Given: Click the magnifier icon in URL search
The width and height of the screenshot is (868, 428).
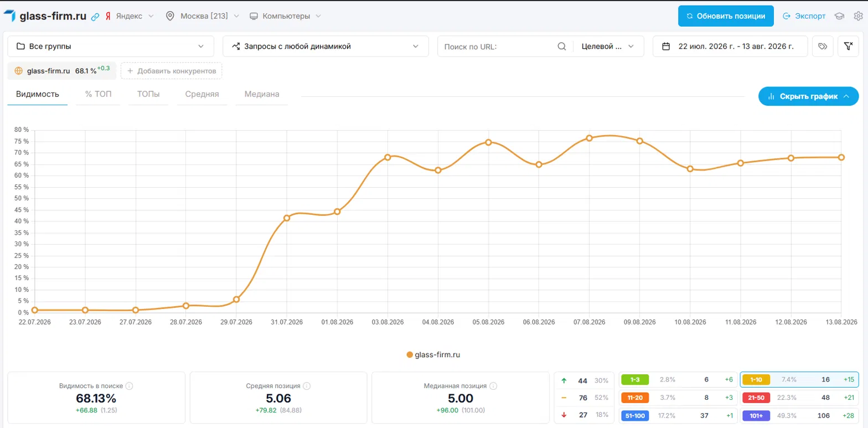Looking at the screenshot, I should coord(562,47).
